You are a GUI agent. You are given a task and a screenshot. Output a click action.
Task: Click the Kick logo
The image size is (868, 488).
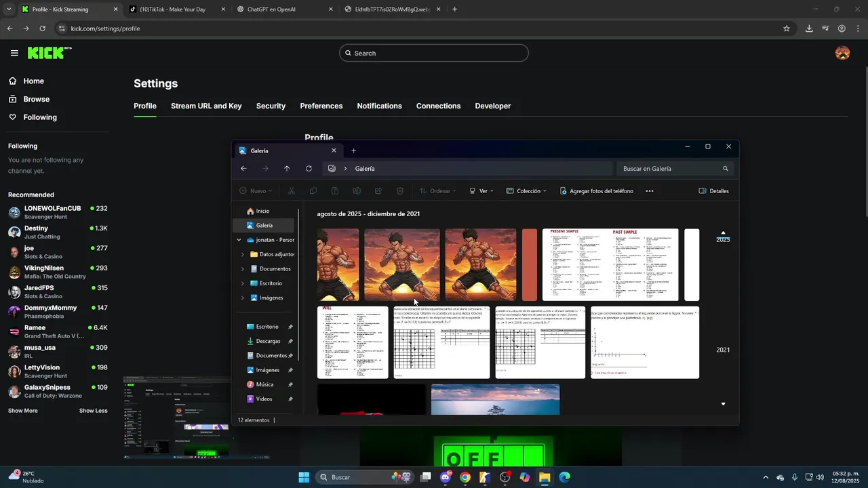pyautogui.click(x=50, y=53)
